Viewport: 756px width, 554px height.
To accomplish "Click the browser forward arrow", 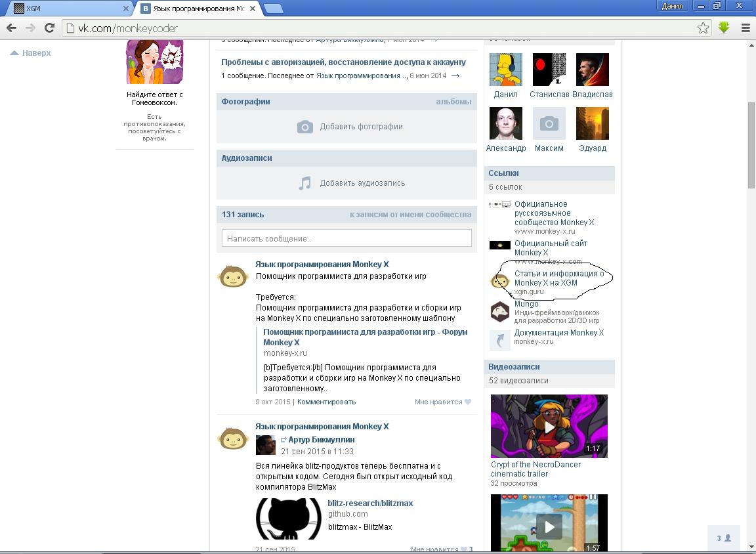I will click(x=30, y=28).
